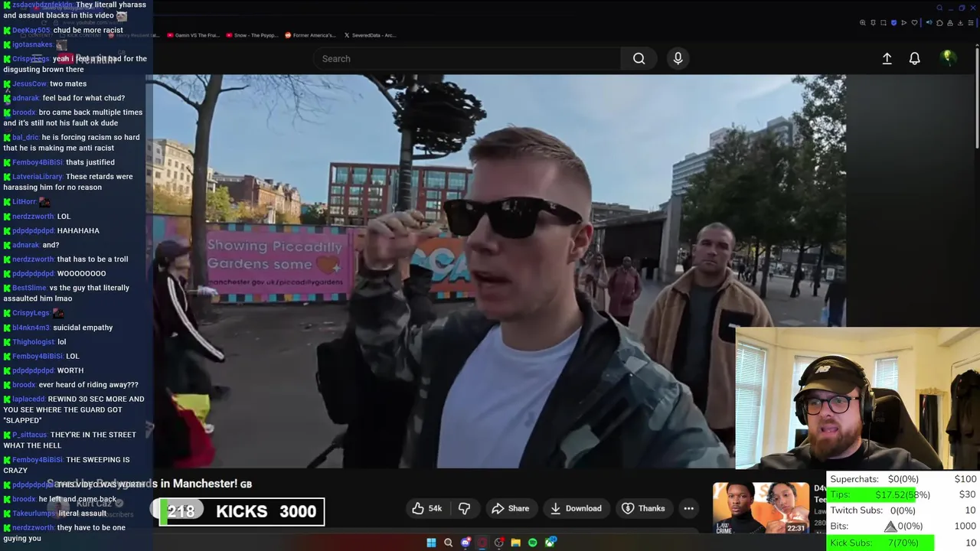Click the 'Twitch Subs: 0(0%)' goal row
The width and height of the screenshot is (980, 551).
tap(903, 510)
